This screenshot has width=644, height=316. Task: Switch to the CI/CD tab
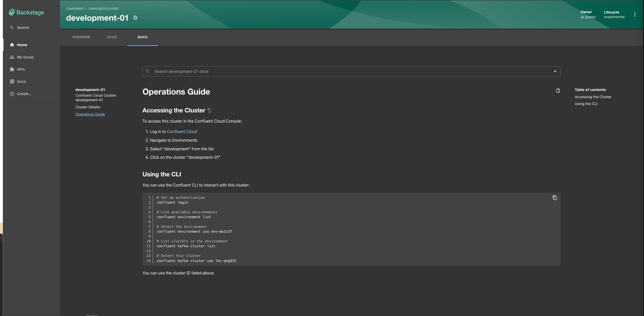[112, 37]
